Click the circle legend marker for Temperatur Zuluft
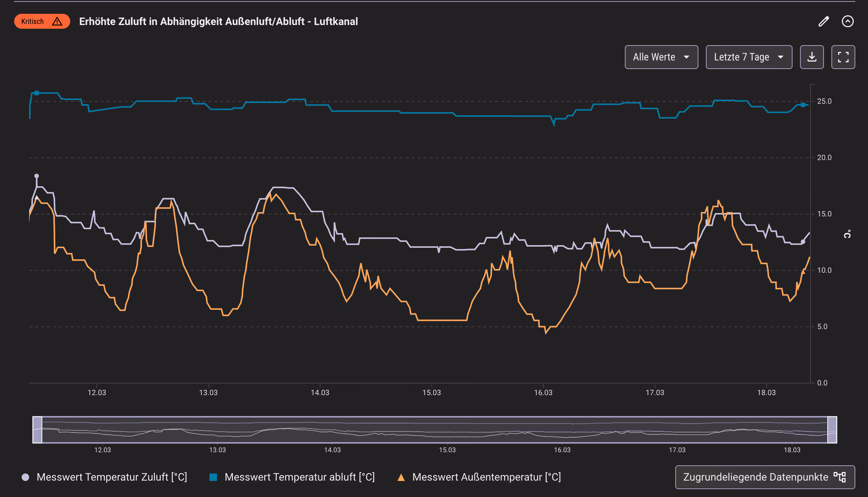Screen dimensions: 868x497 point(25,477)
